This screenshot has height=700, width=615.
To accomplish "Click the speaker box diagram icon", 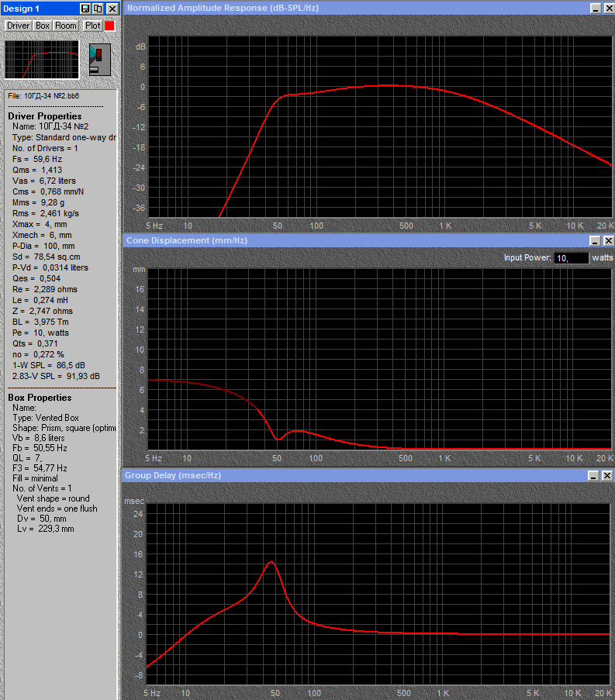I will (x=99, y=59).
